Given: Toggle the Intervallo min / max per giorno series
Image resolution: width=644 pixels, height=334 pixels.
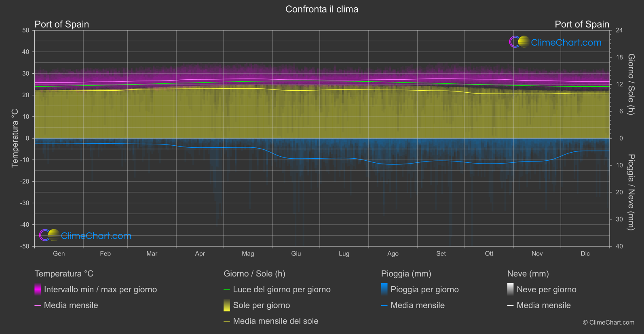Looking at the screenshot, I should click(100, 289).
